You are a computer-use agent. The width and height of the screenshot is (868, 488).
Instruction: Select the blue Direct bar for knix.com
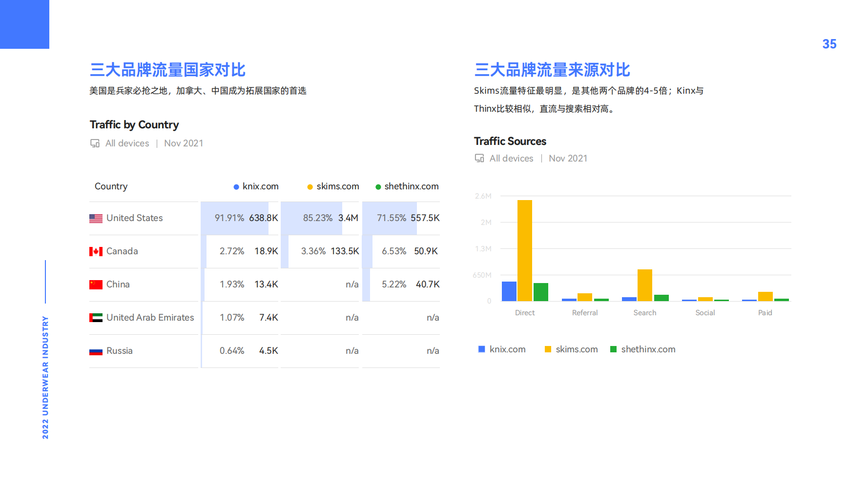(x=509, y=291)
